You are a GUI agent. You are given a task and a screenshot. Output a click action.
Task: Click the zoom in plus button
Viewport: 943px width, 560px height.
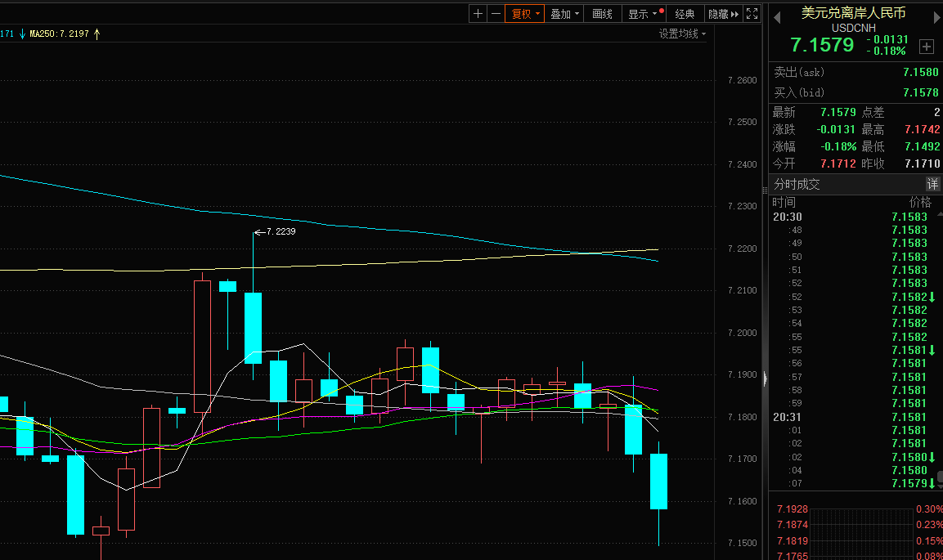(478, 14)
